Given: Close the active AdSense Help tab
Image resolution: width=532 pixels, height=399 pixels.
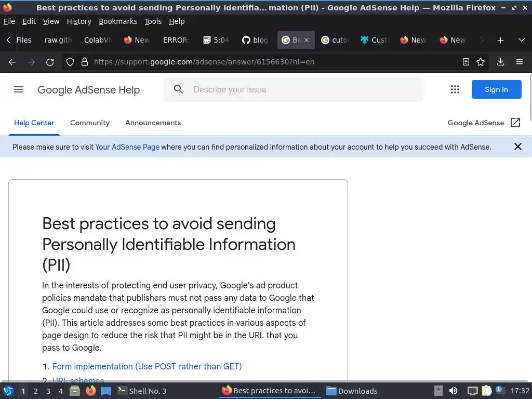Looking at the screenshot, I should pos(307,40).
